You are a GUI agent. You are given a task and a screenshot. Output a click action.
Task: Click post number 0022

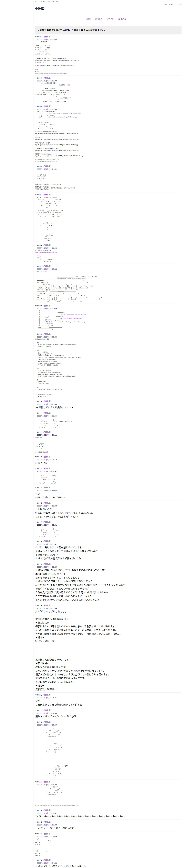pyautogui.click(x=40, y=711)
